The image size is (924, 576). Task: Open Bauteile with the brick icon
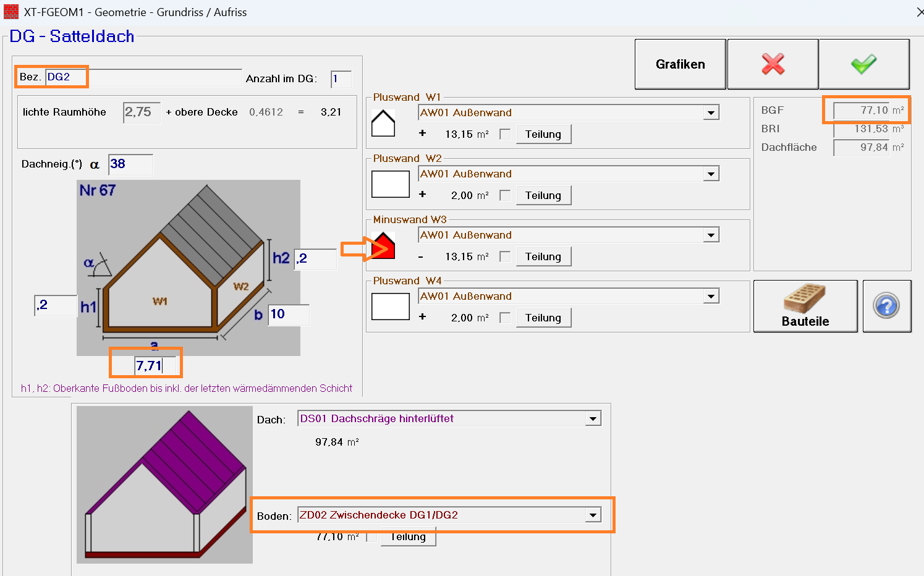(x=805, y=307)
